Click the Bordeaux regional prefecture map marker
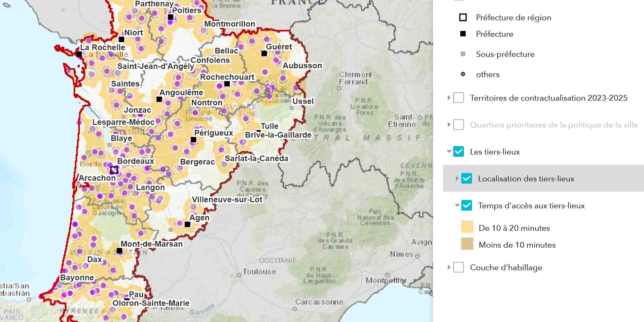This screenshot has height=322, width=644. (x=114, y=170)
